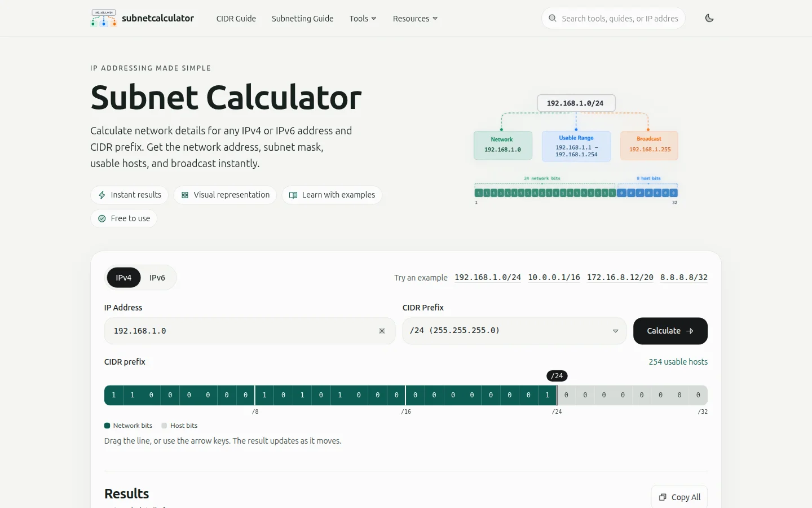This screenshot has width=812, height=508.
Task: Click the /32 marker under the bit bar
Action: coord(703,411)
